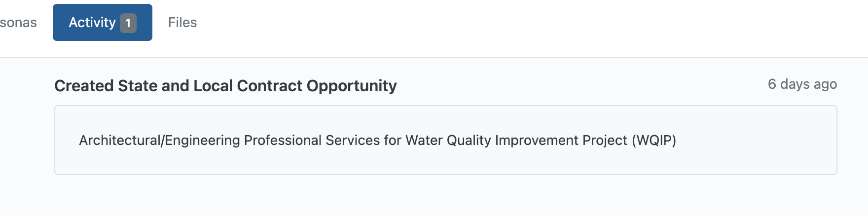Switch to the Activity tab
The height and width of the screenshot is (216, 868).
[102, 23]
